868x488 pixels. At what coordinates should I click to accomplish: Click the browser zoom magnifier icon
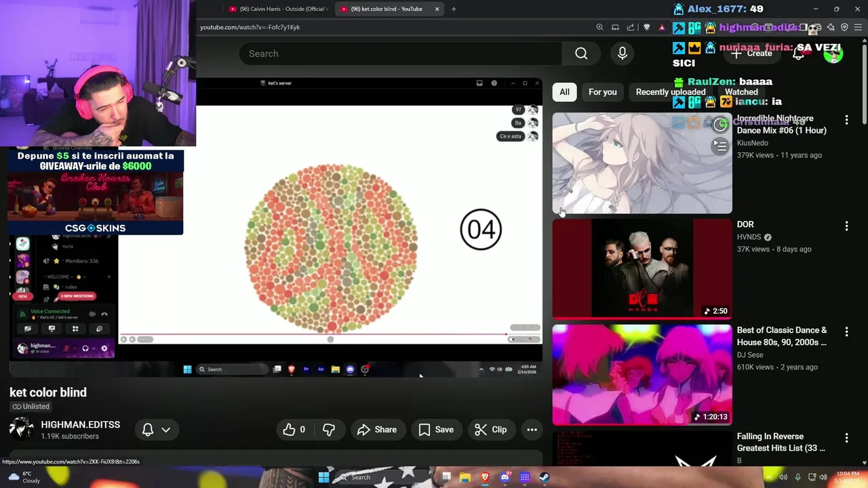coord(599,27)
